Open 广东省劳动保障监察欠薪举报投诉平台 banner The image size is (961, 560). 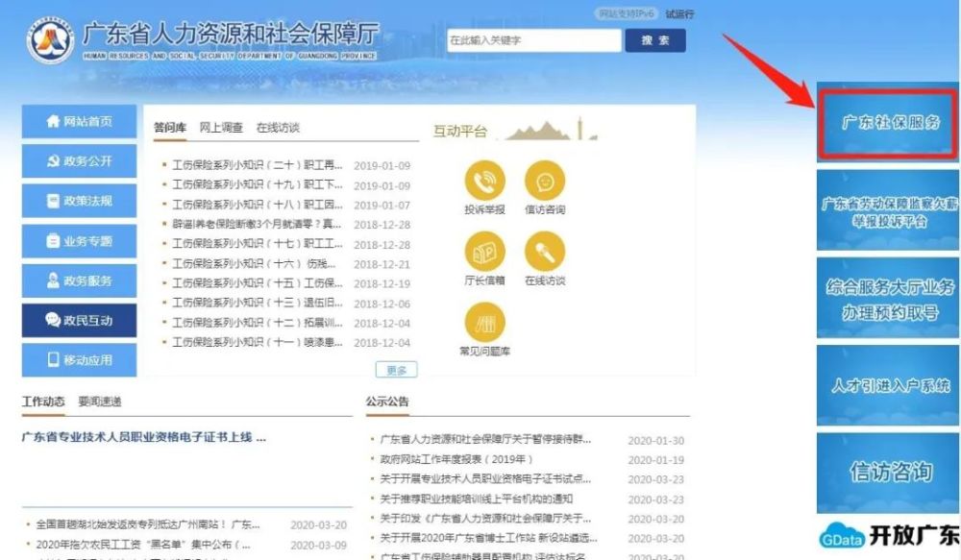point(889,210)
